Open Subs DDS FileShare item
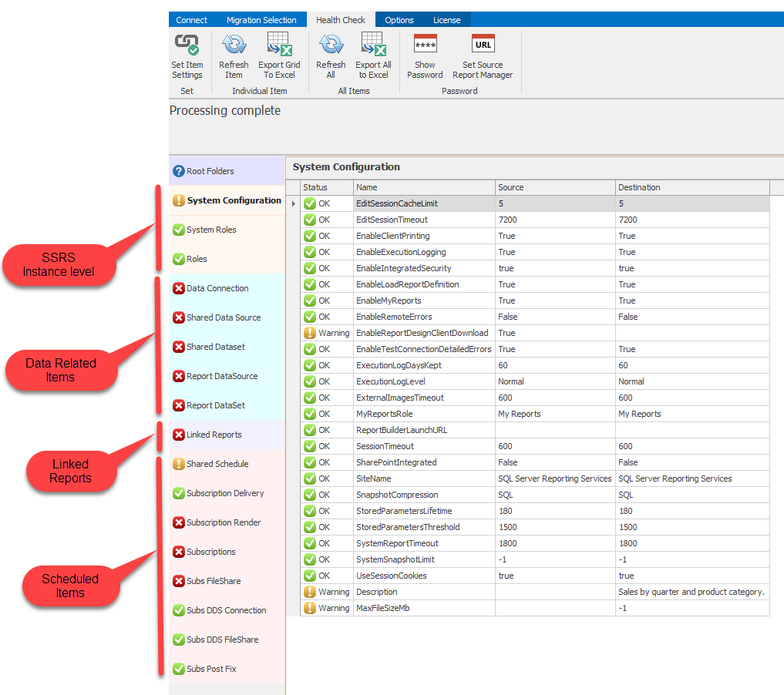The image size is (784, 695). click(227, 640)
